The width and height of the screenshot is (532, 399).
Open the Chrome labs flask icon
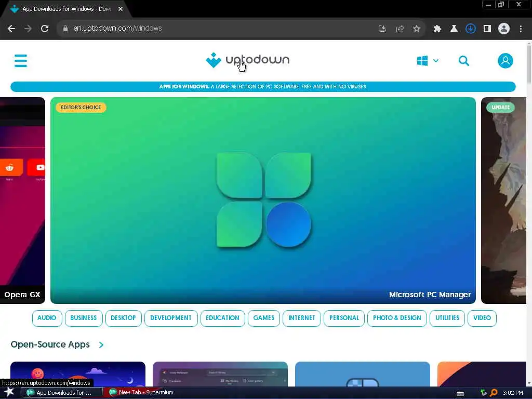454,29
